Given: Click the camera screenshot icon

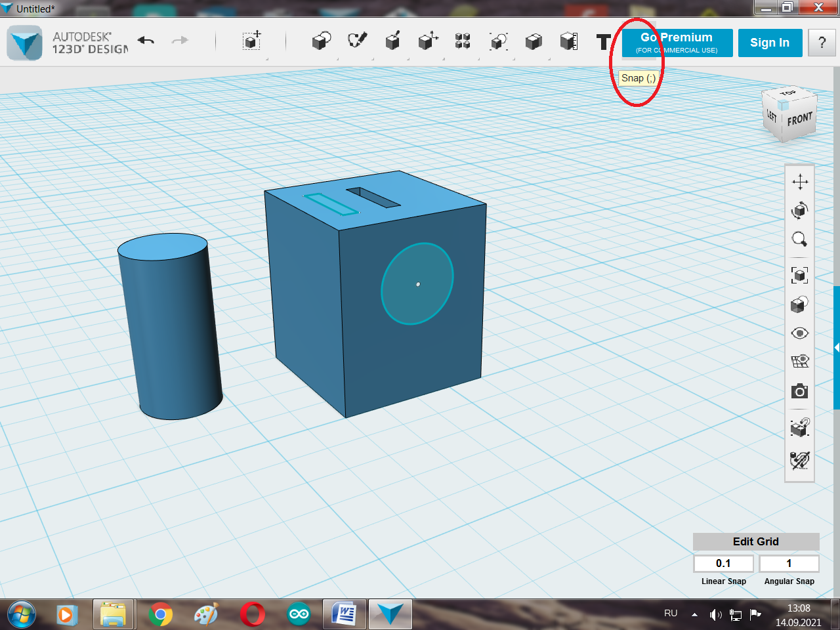Looking at the screenshot, I should coord(800,392).
